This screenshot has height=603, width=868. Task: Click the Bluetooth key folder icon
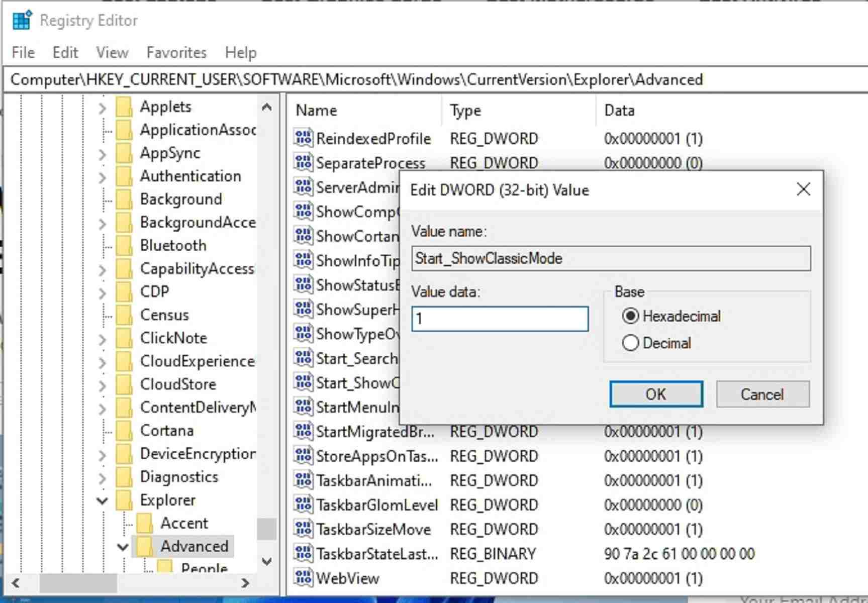click(x=124, y=245)
